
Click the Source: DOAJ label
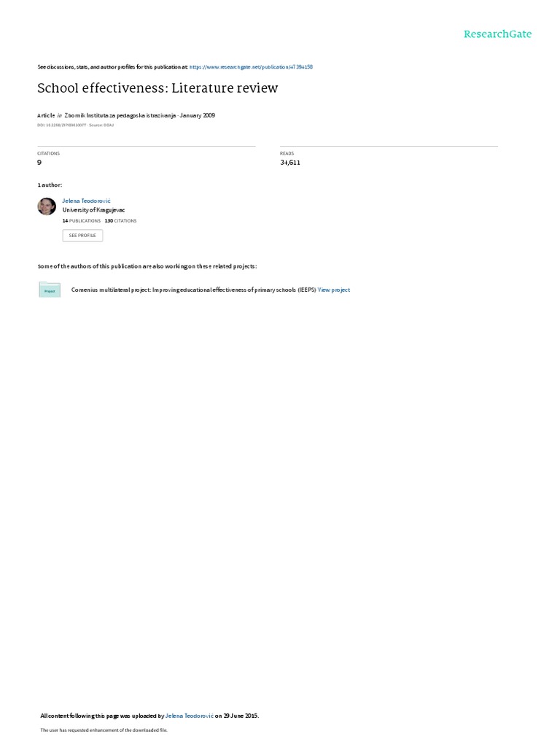pos(101,125)
